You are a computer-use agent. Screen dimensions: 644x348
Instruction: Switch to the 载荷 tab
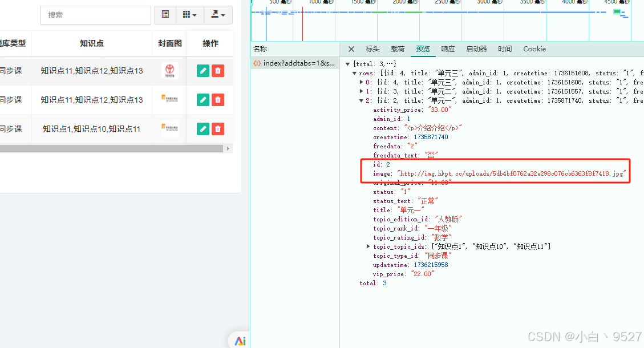point(398,49)
